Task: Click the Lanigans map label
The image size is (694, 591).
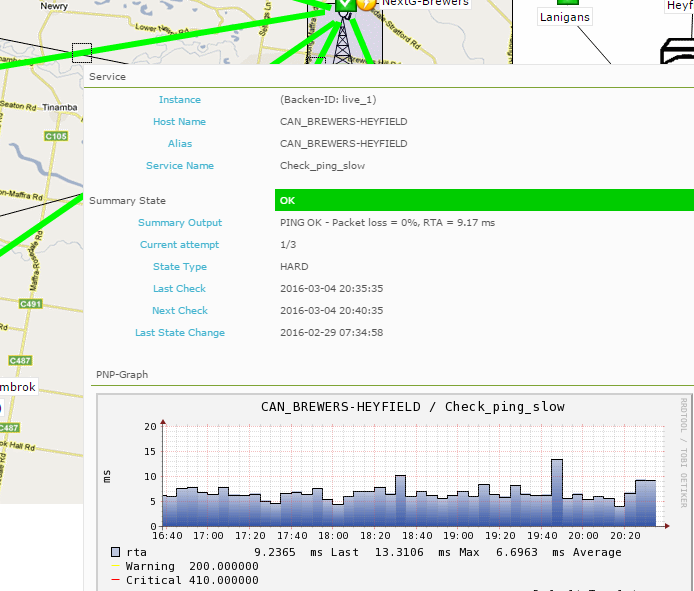Action: (565, 17)
